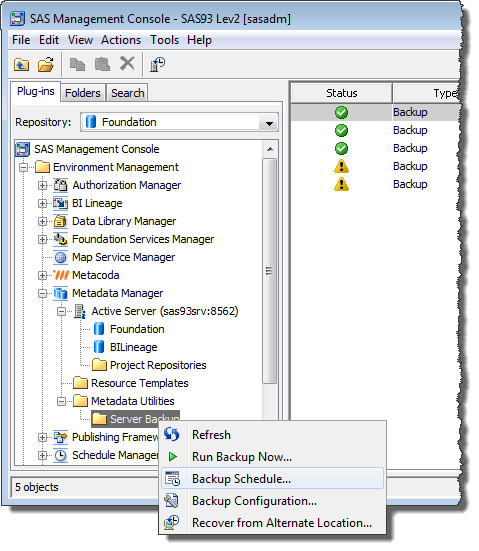Expand the Authorization Manager node

pyautogui.click(x=43, y=186)
